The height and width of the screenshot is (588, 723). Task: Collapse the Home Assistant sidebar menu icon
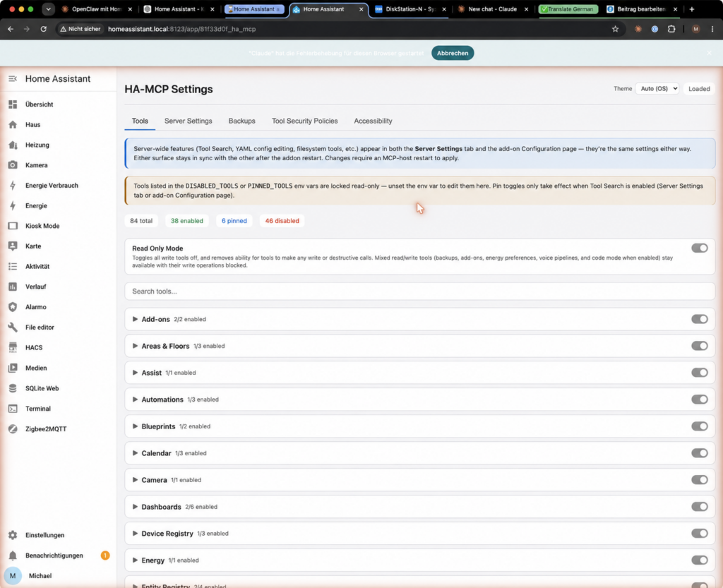click(13, 79)
